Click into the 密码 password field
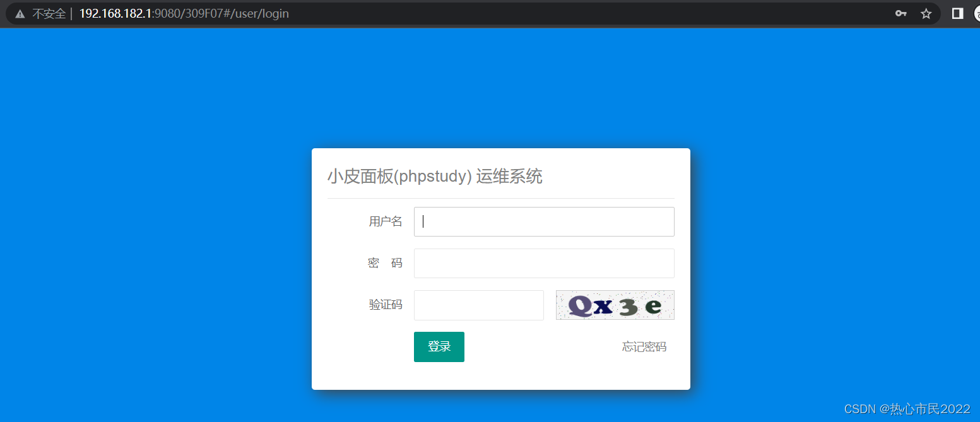Image resolution: width=980 pixels, height=422 pixels. coord(544,263)
